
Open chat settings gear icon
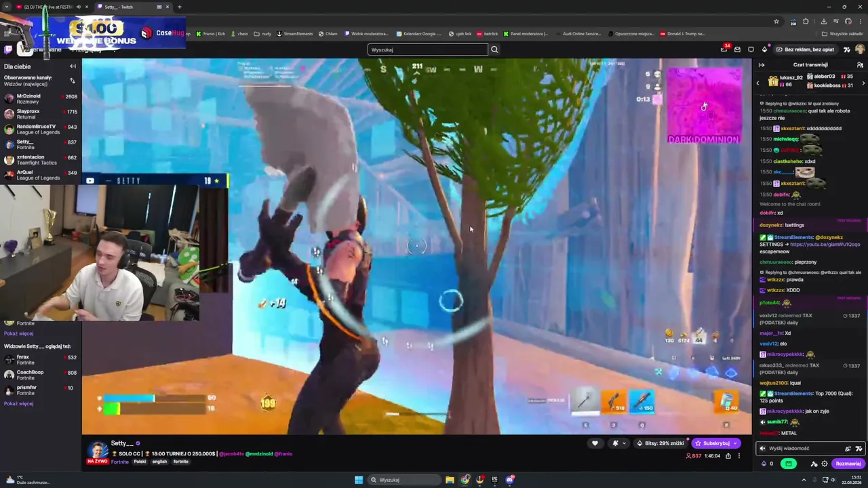[x=825, y=464]
